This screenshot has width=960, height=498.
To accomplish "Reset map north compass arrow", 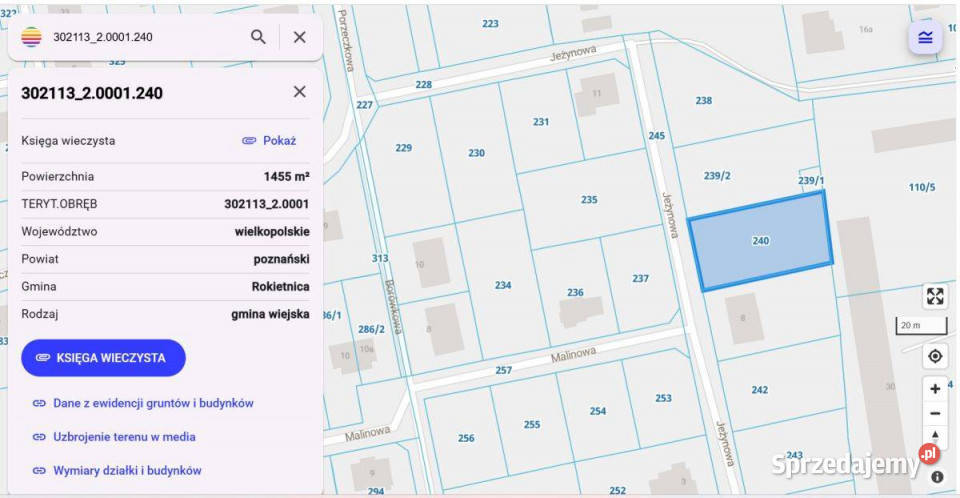I will (x=935, y=436).
